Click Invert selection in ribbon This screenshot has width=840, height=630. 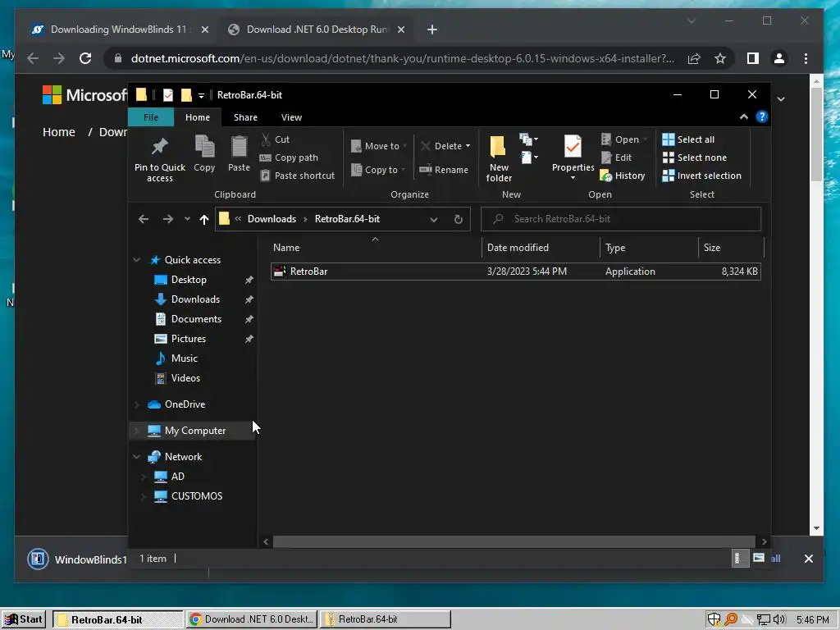[702, 176]
